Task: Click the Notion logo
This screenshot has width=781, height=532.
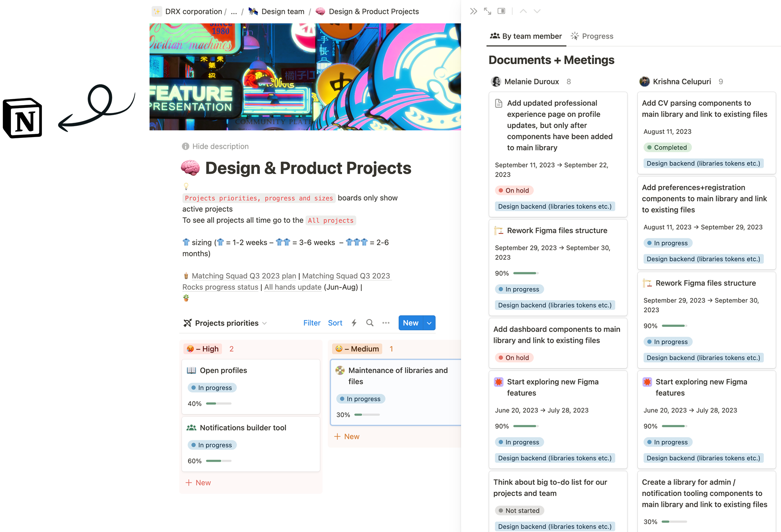Action: (23, 118)
